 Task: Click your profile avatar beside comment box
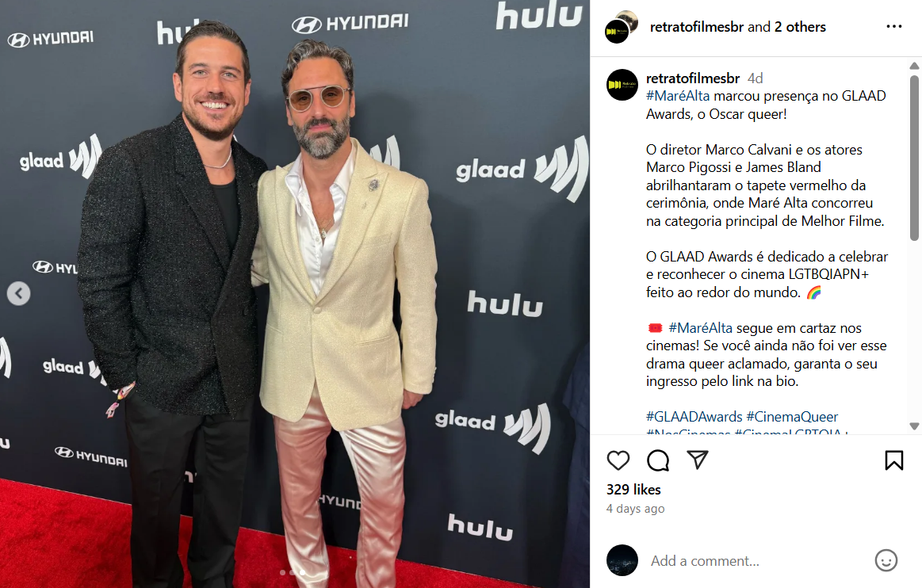(622, 560)
